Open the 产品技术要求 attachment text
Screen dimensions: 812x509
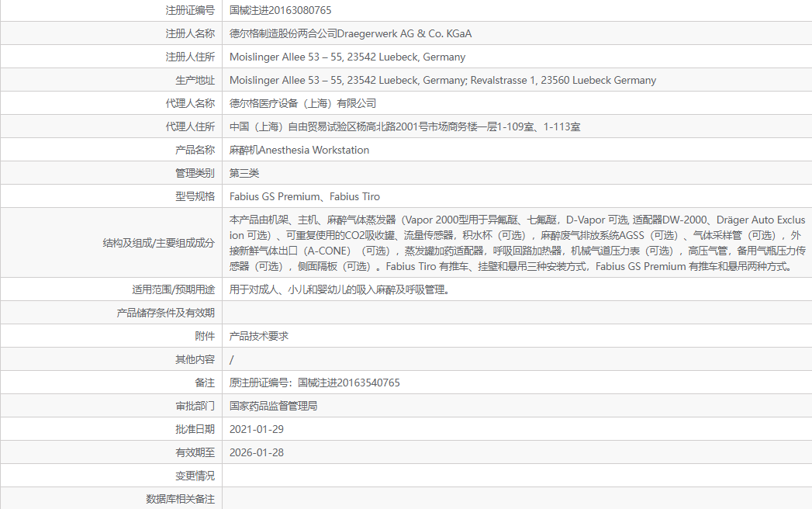pyautogui.click(x=259, y=337)
